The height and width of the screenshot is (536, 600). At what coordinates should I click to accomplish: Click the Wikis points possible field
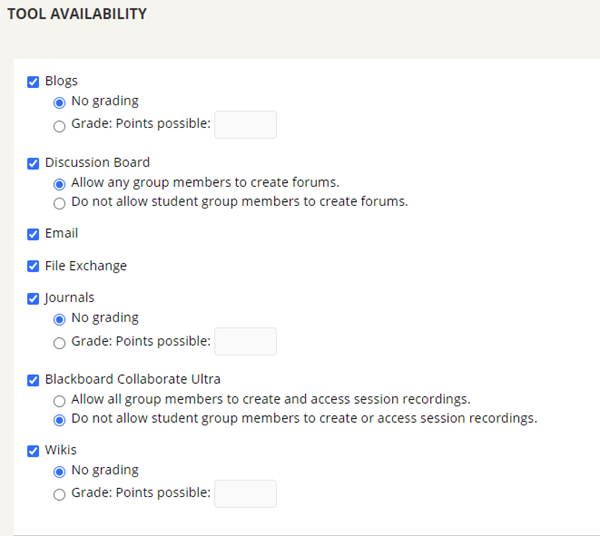pos(245,494)
